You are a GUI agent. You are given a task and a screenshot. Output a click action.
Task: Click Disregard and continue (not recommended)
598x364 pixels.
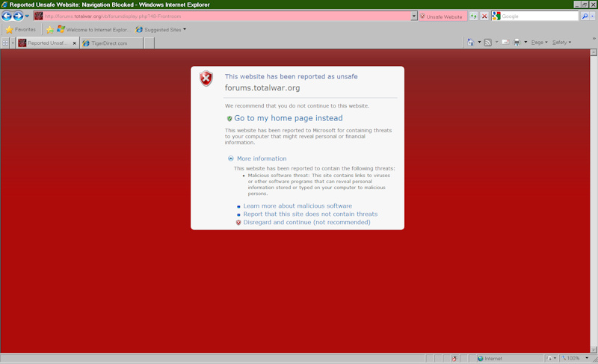306,222
